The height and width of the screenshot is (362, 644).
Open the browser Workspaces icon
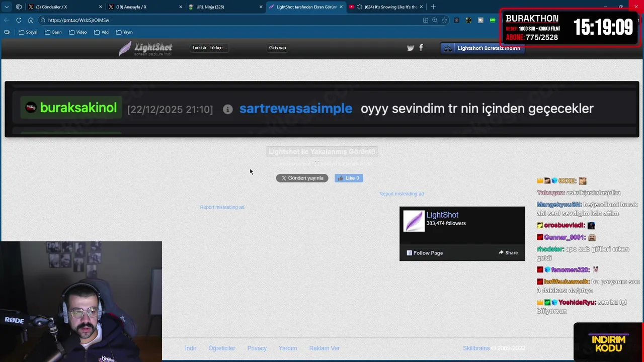[x=19, y=7]
